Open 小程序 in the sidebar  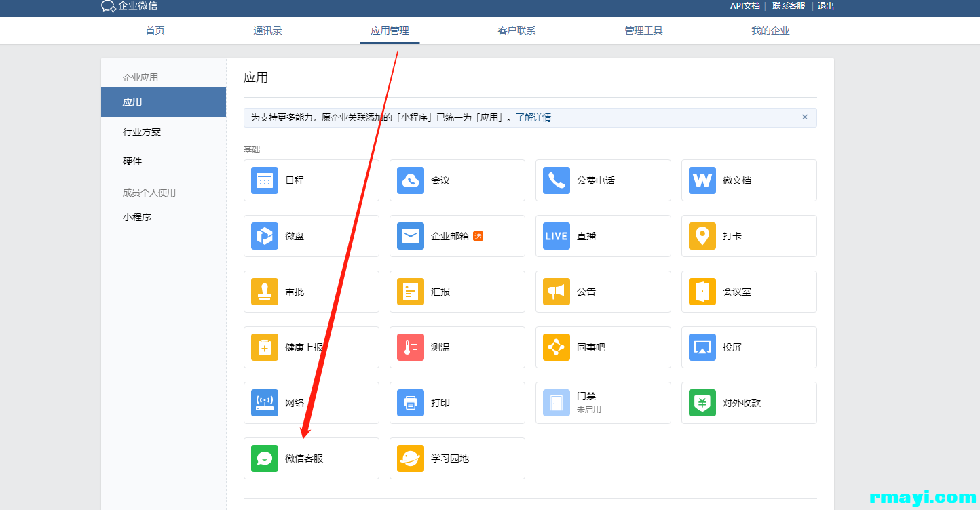pyautogui.click(x=137, y=217)
